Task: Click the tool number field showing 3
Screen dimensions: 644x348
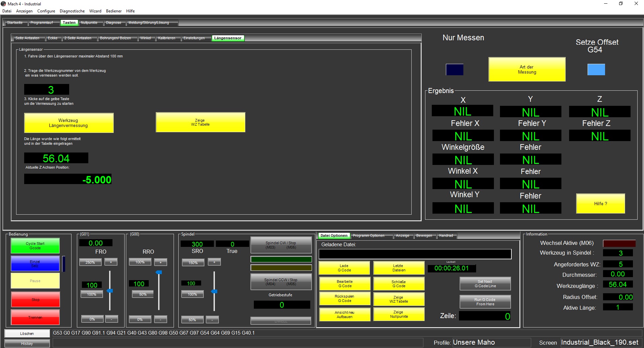Action: (47, 90)
